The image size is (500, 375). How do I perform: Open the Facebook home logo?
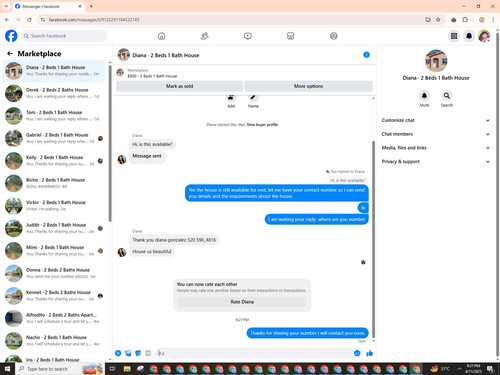(x=11, y=36)
